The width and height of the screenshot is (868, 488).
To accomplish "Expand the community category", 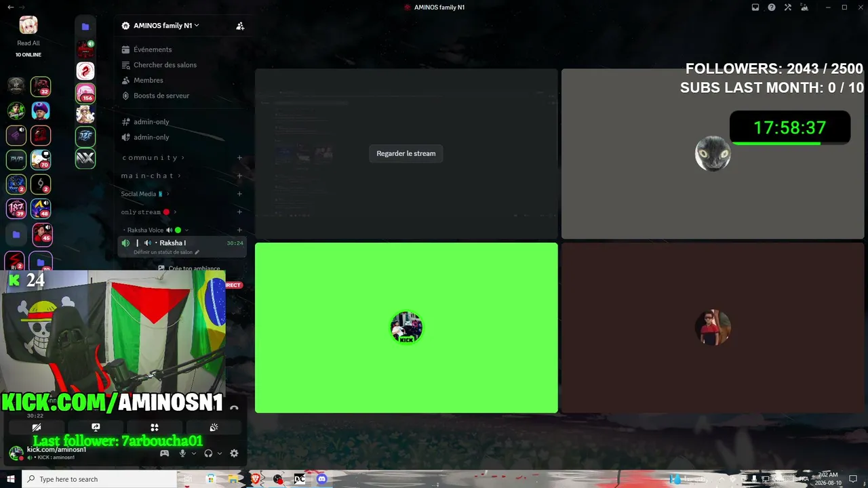I will pyautogui.click(x=153, y=158).
